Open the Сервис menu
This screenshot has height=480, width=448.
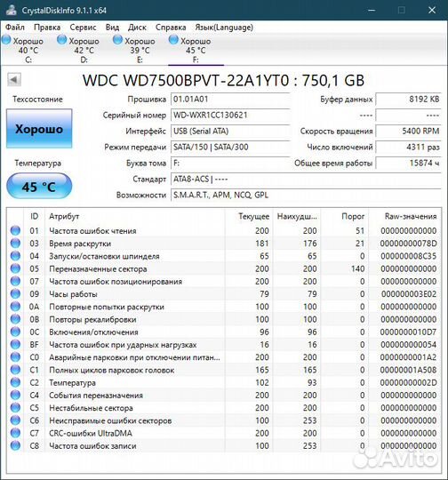click(83, 28)
